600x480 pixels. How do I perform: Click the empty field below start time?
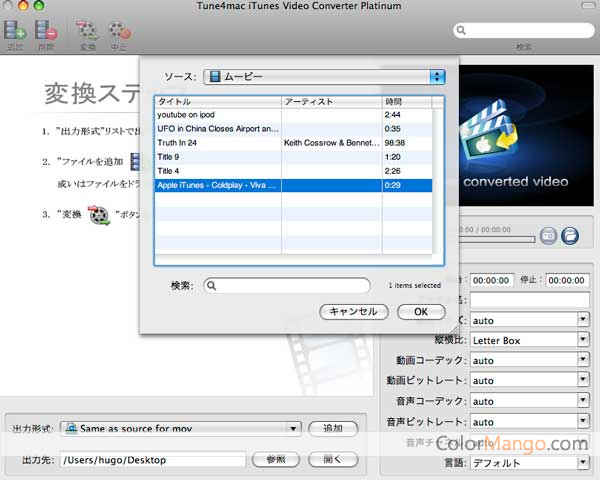click(530, 300)
